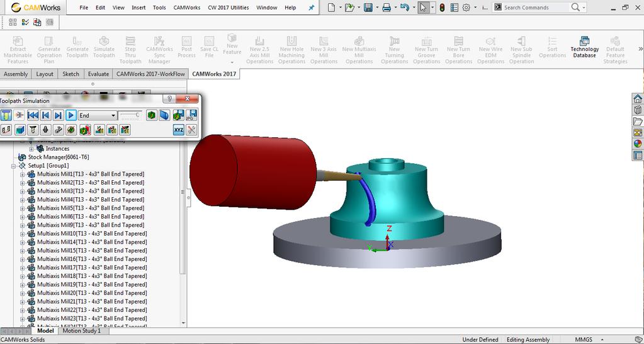Click the show-difference green cube icon

(x=152, y=115)
